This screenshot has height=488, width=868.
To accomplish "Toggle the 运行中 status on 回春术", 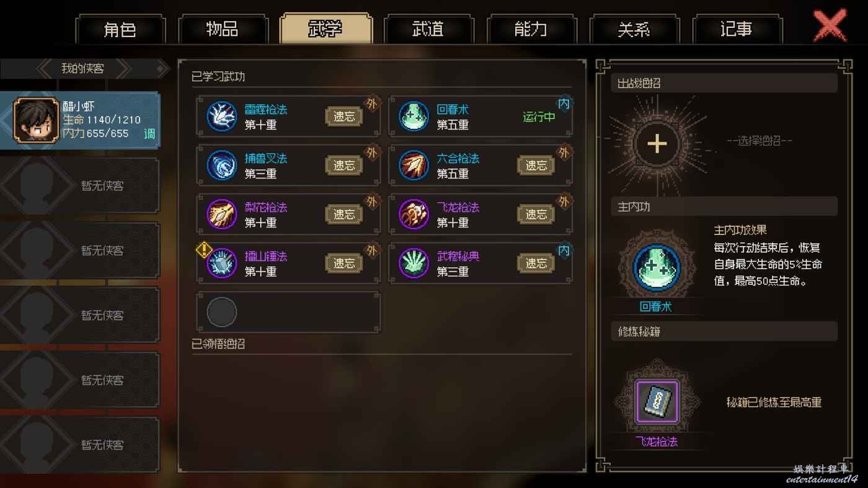I will [x=539, y=117].
